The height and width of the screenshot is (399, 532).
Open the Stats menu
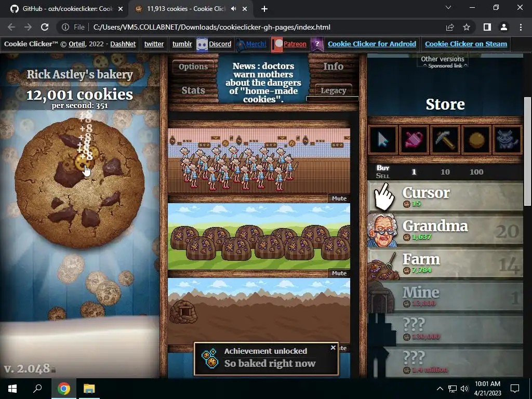click(193, 90)
